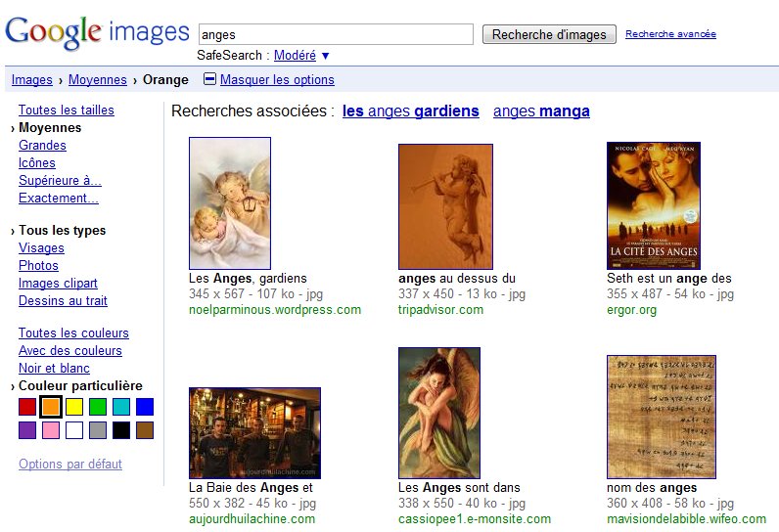Open Recherche avancée link
779x532 pixels.
click(x=670, y=34)
